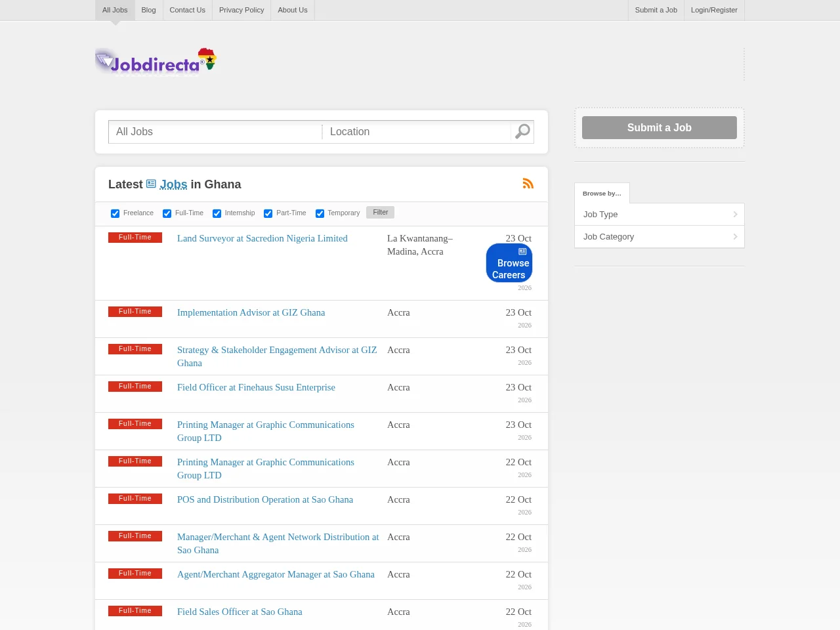Toggle the Temporary checkbox
Screen dimensions: 840x630
coord(320,213)
